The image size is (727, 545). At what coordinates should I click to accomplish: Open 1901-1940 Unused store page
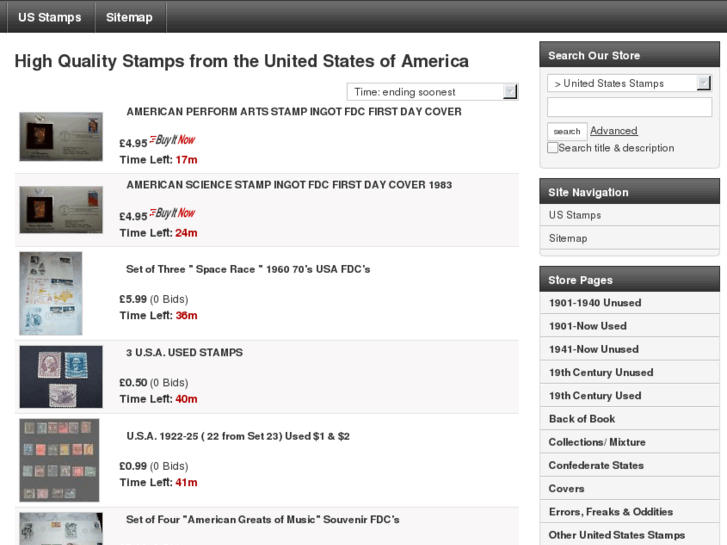(595, 303)
